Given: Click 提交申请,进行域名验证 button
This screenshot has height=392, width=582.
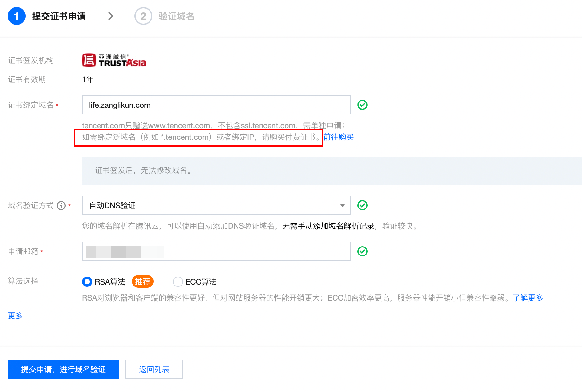Looking at the screenshot, I should point(63,369).
